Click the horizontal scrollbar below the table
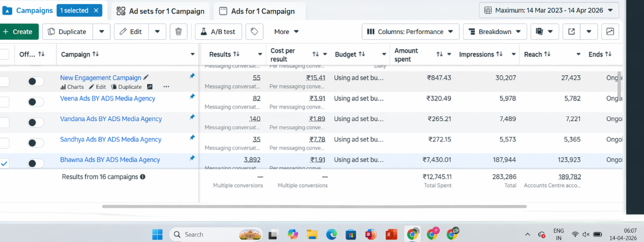 click(314, 206)
